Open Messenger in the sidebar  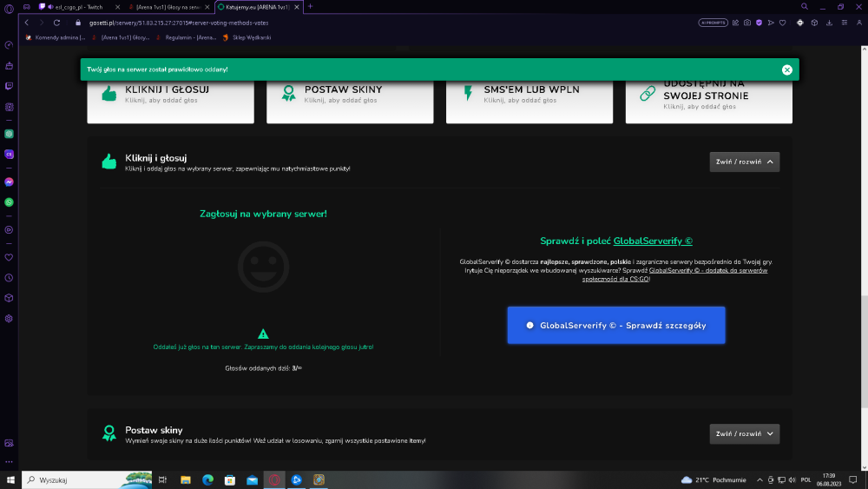pos(9,182)
